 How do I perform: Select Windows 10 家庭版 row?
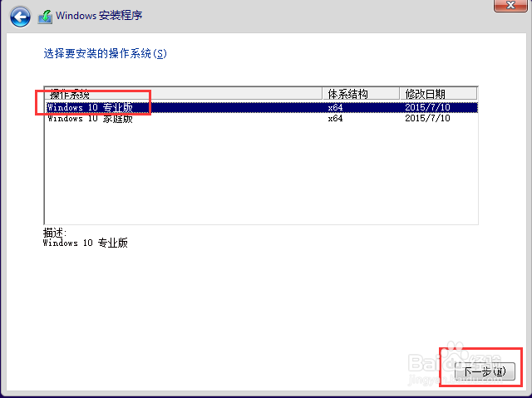pos(261,118)
